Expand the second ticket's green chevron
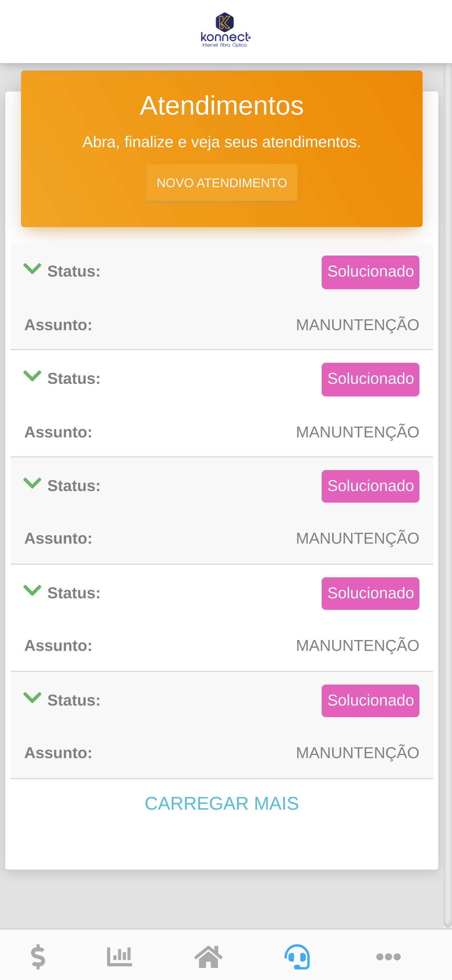The image size is (452, 980). pyautogui.click(x=32, y=376)
